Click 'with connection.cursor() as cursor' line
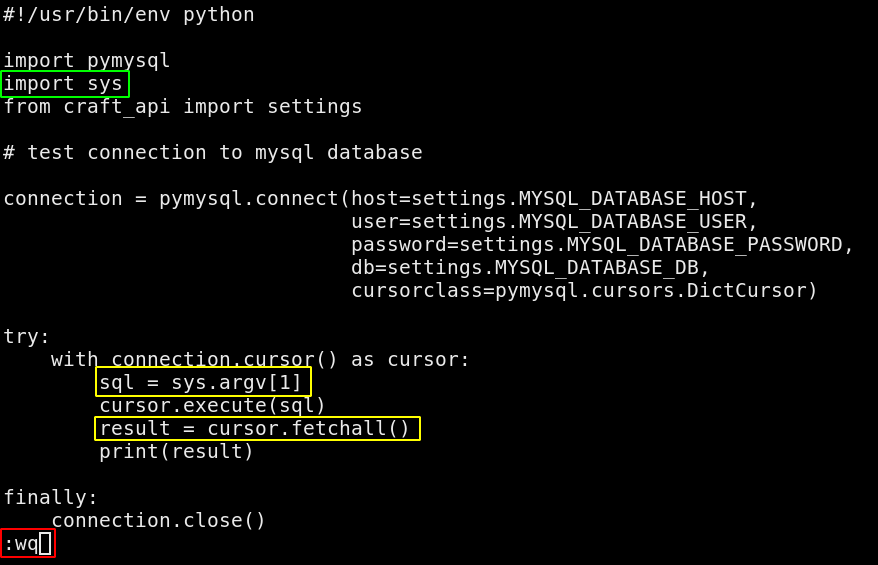Image resolution: width=878 pixels, height=565 pixels. (260, 359)
